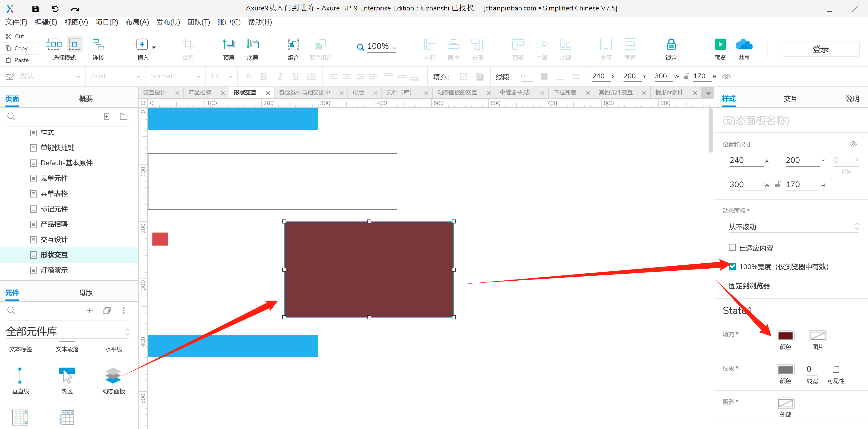Click the Preview (预览) play icon
This screenshot has height=429, width=868.
(x=720, y=44)
